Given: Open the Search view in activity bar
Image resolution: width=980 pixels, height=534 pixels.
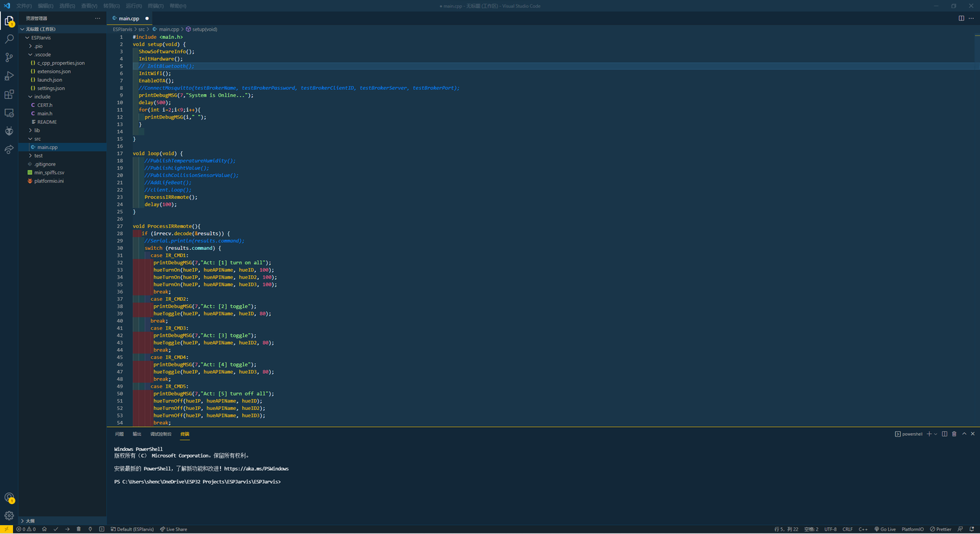Looking at the screenshot, I should tap(9, 40).
